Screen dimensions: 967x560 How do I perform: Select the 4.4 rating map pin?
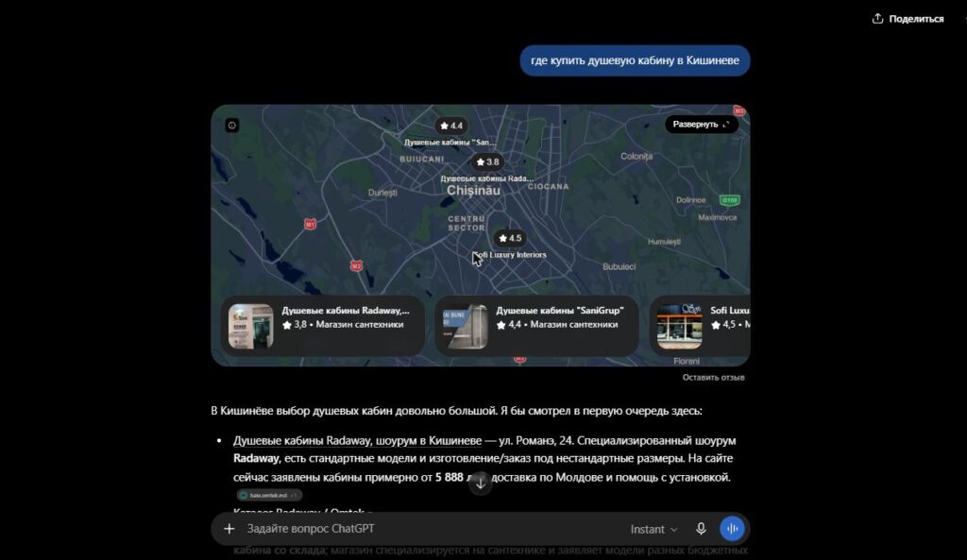pos(450,126)
